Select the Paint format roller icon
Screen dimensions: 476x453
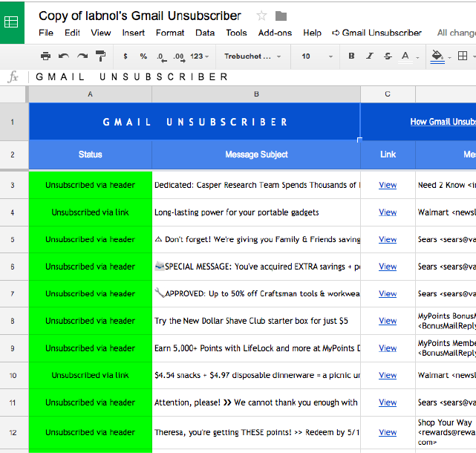point(100,56)
